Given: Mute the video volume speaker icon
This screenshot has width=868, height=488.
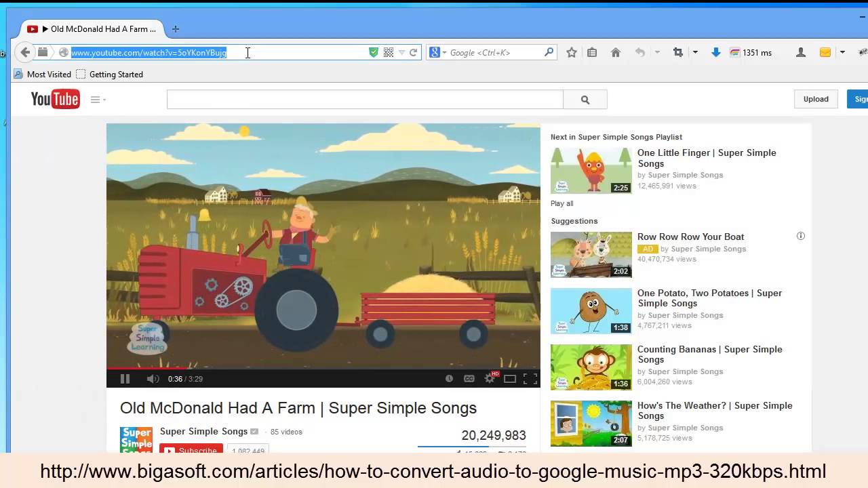Looking at the screenshot, I should [x=153, y=379].
